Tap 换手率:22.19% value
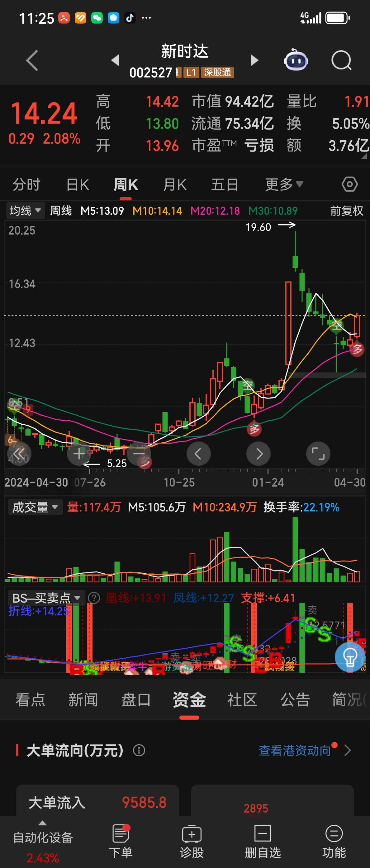Image resolution: width=370 pixels, height=868 pixels. coord(301,507)
